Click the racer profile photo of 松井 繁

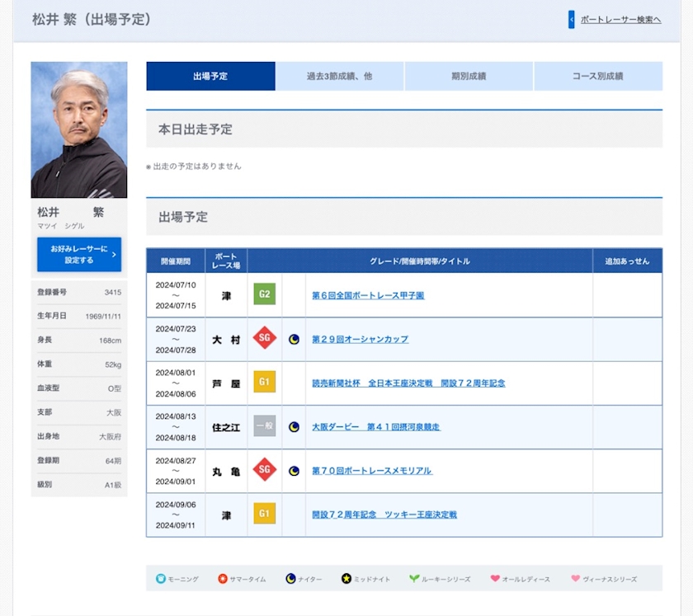click(x=79, y=129)
